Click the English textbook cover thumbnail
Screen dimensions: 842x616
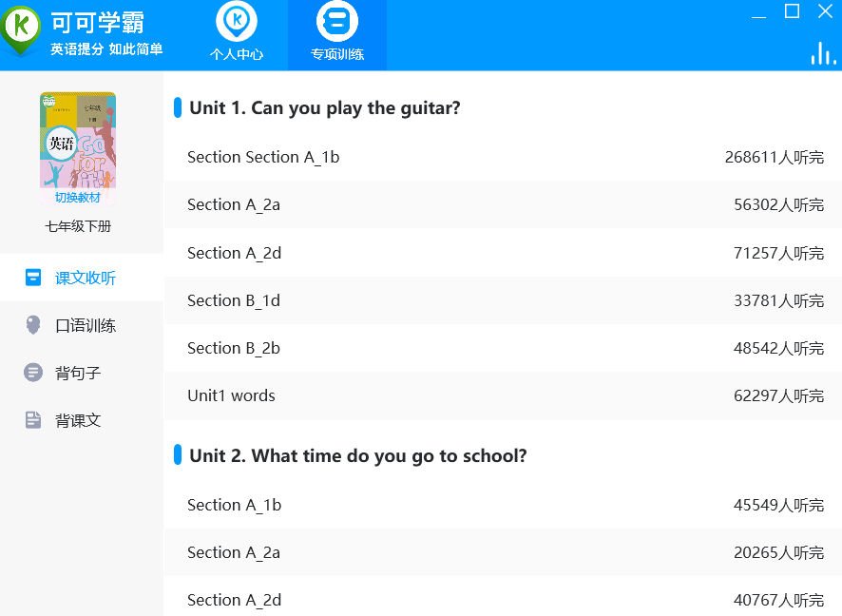tap(78, 141)
